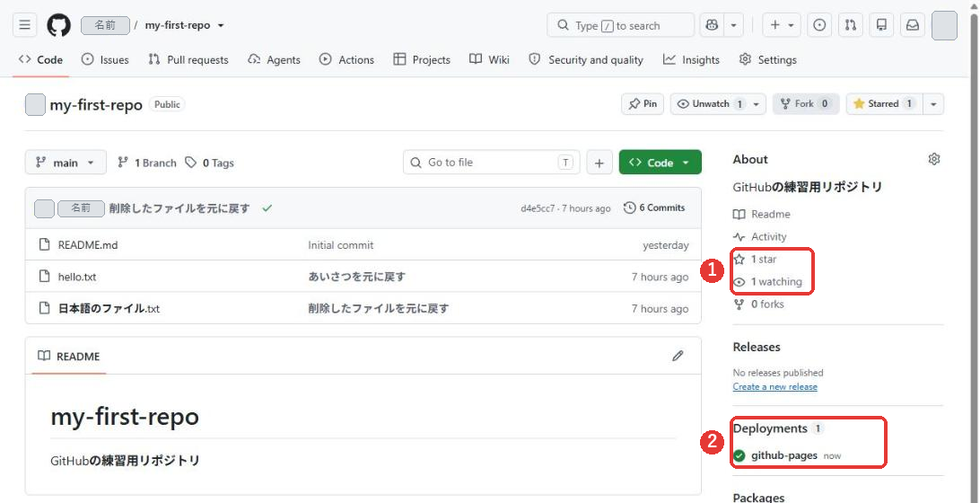Open the Wiki tab
The image size is (980, 503).
pos(489,60)
